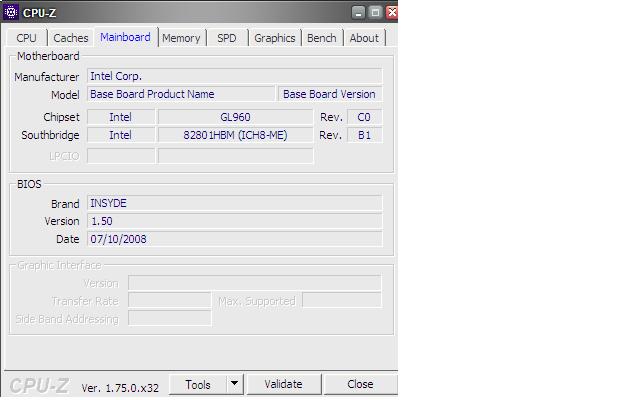The height and width of the screenshot is (400, 640).
Task: Click the Validate button
Action: click(283, 384)
